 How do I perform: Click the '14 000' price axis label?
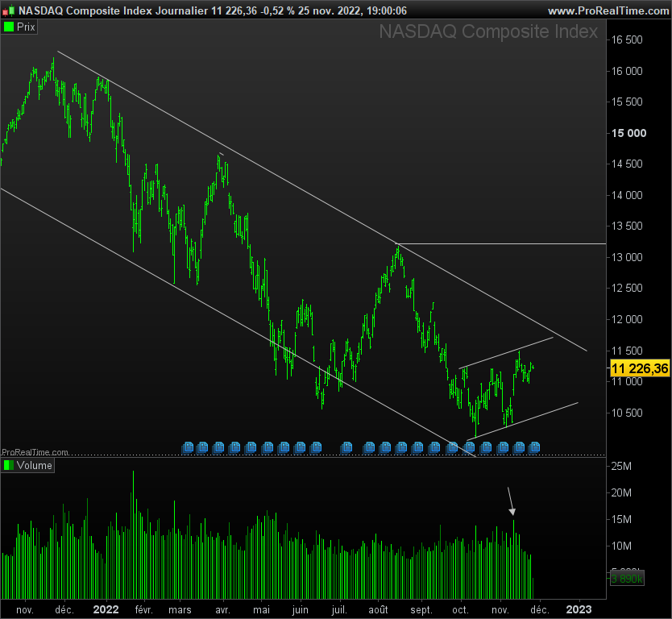627,196
